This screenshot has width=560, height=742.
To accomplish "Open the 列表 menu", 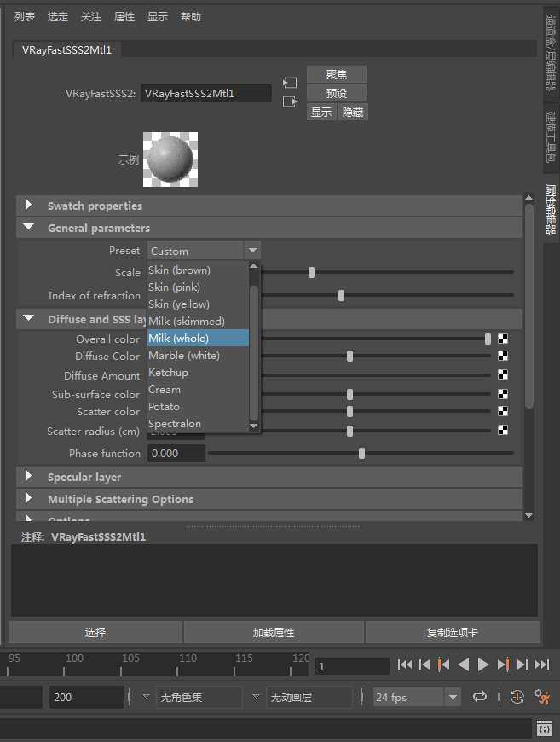I will 25,17.
